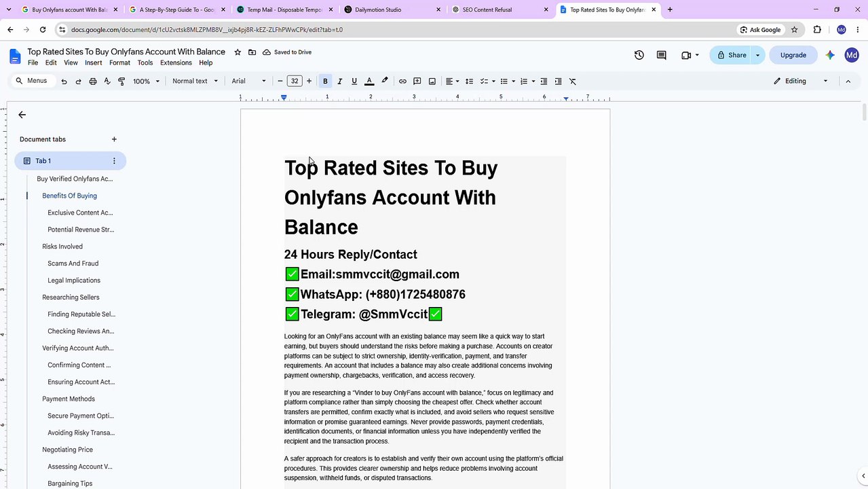
Task: Add a comment from toolbar
Action: [x=417, y=81]
